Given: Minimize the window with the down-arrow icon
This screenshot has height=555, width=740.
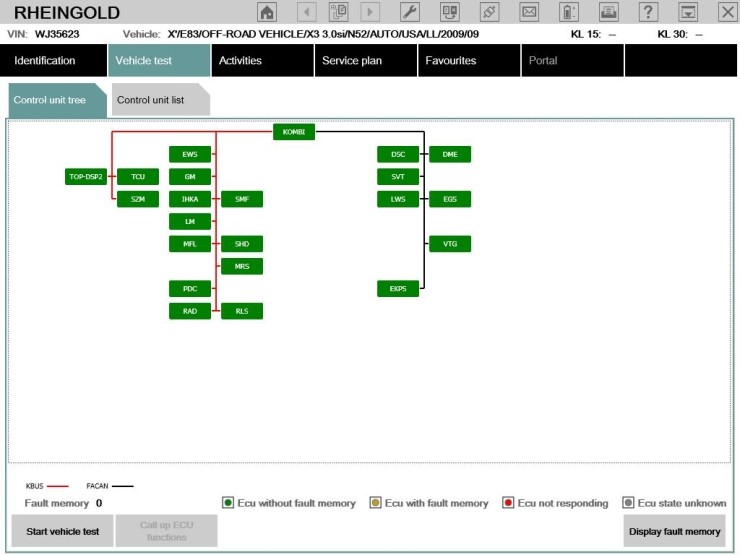Looking at the screenshot, I should point(688,12).
